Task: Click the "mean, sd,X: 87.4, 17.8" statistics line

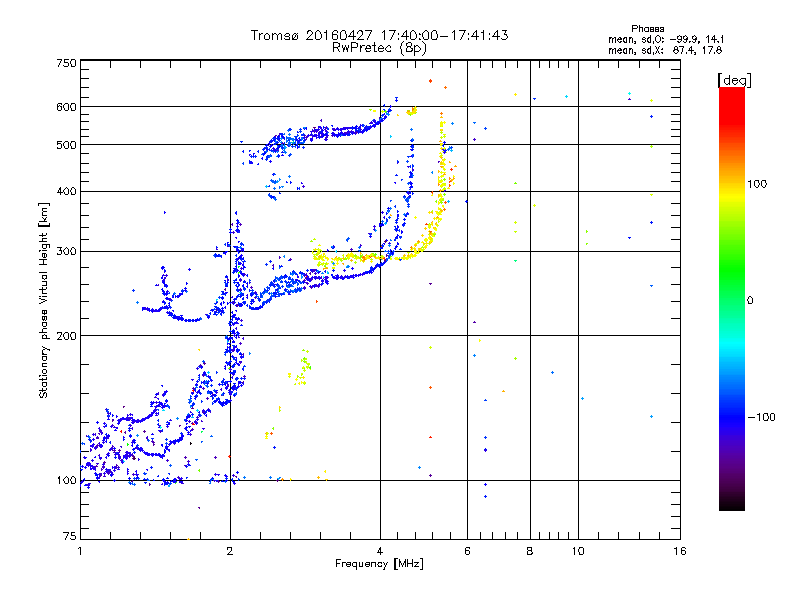Action: click(665, 51)
